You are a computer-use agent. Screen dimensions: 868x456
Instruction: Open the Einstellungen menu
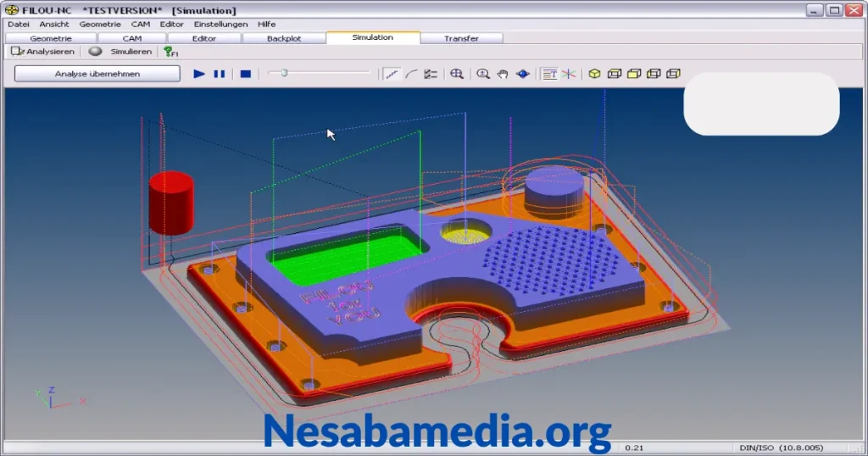tap(221, 25)
